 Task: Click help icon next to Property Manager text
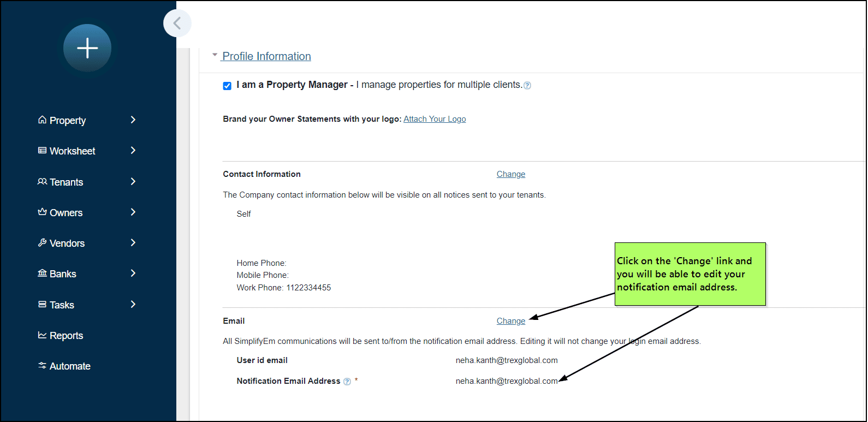(x=527, y=86)
